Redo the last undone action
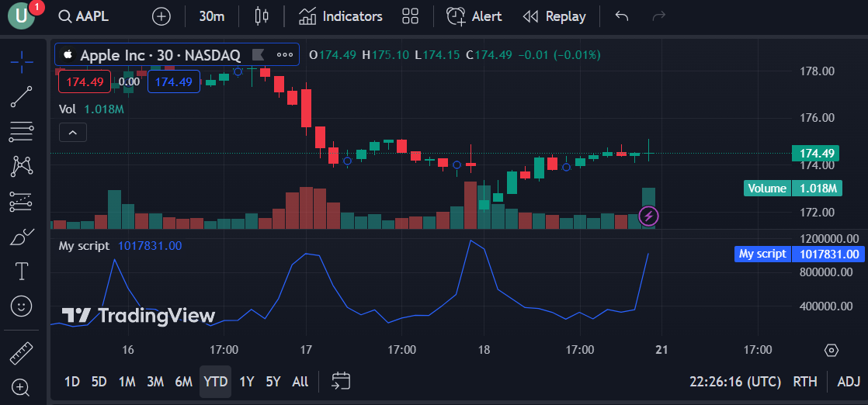This screenshot has width=868, height=405. tap(658, 16)
